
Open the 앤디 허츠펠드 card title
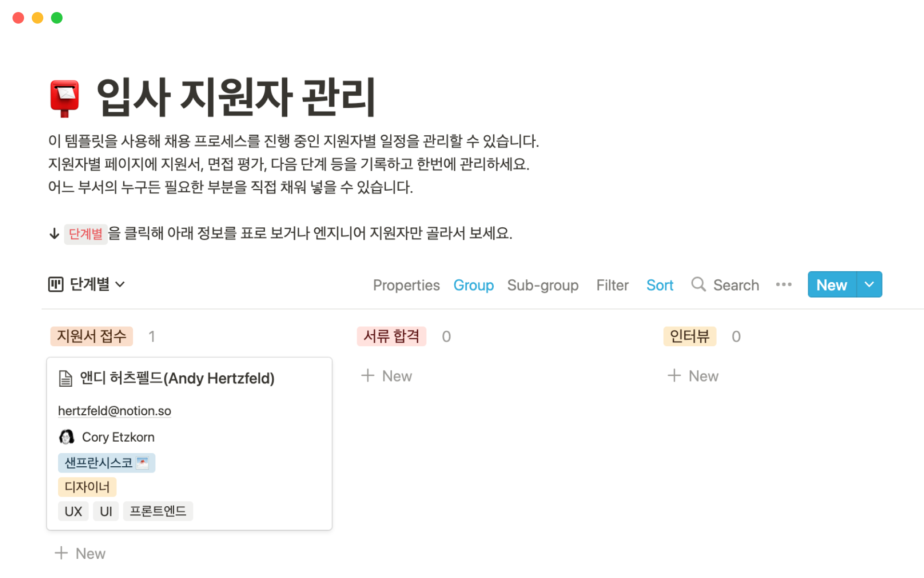coord(177,379)
